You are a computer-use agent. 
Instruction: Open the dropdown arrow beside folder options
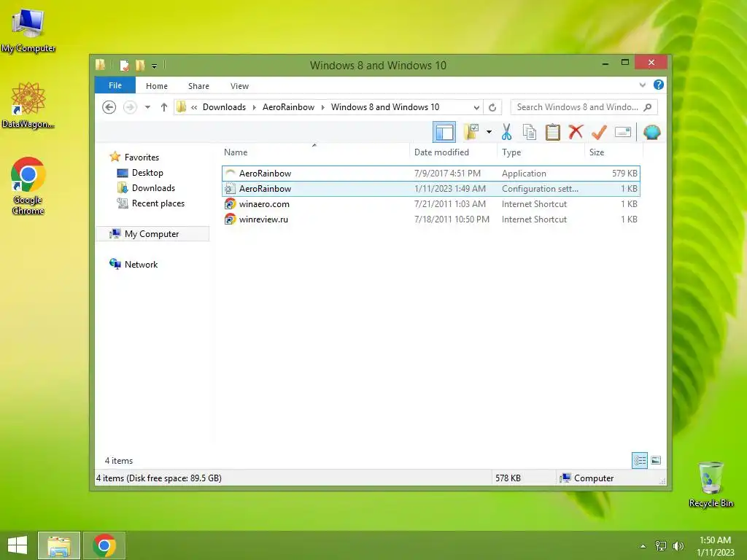pyautogui.click(x=489, y=132)
